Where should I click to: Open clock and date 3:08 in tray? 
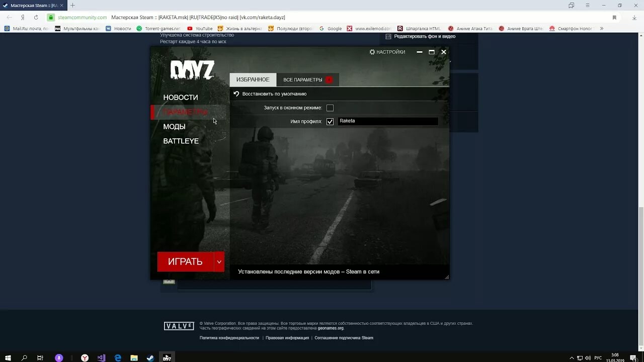pos(615,357)
